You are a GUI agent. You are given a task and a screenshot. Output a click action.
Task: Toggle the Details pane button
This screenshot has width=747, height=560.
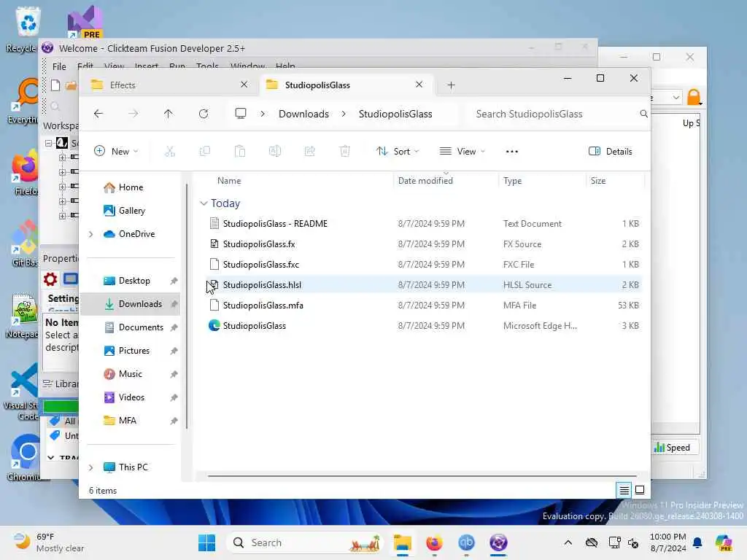[611, 152]
